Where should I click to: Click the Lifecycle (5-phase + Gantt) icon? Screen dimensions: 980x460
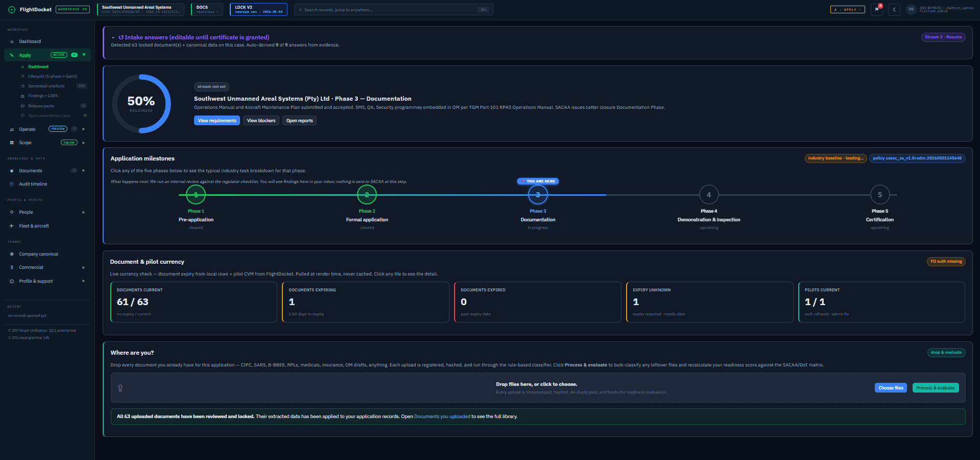pos(22,76)
